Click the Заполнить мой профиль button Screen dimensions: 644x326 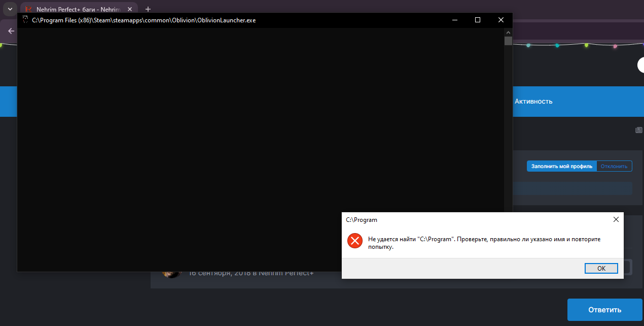(x=561, y=166)
